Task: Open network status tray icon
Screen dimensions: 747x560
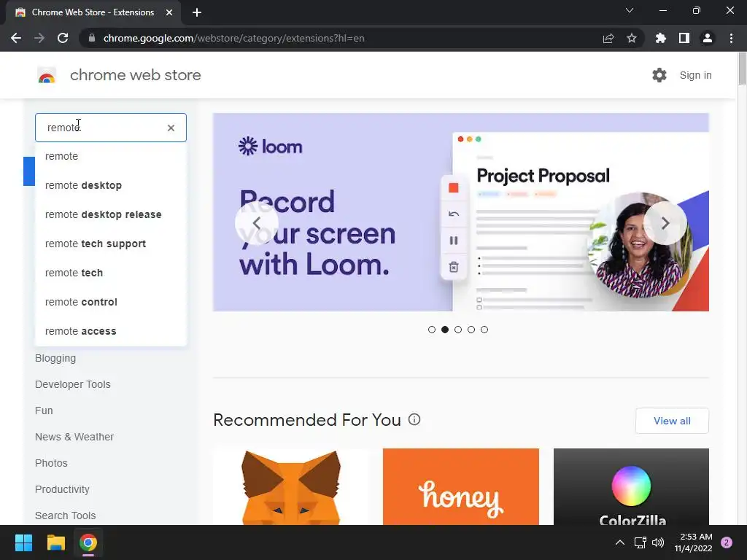Action: click(640, 542)
